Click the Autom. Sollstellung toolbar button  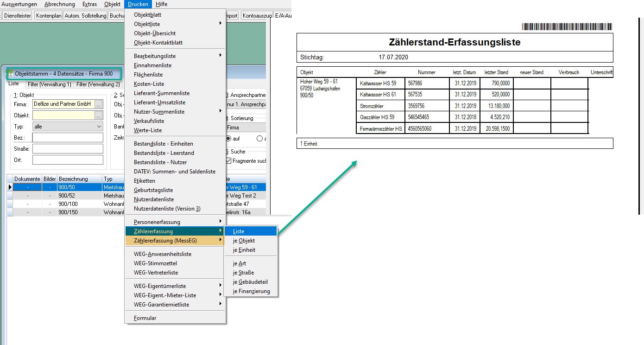85,16
